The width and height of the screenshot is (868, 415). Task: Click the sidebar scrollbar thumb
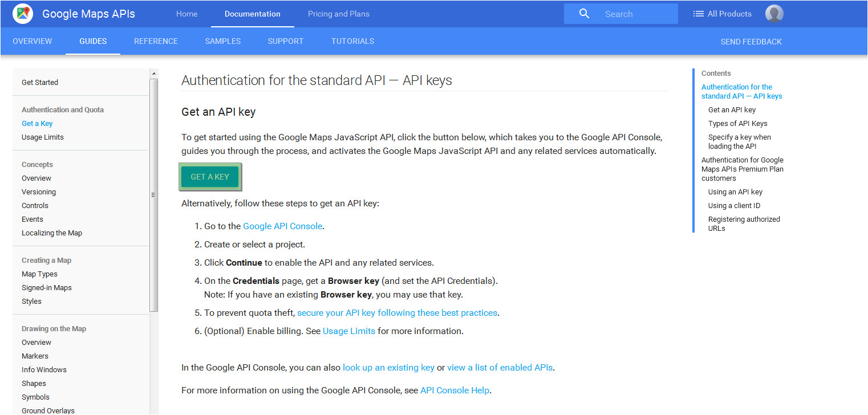[x=153, y=194]
